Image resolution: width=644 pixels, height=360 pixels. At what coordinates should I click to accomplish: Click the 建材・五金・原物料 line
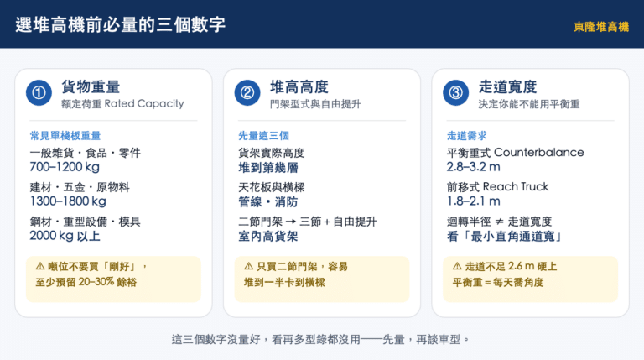click(80, 188)
